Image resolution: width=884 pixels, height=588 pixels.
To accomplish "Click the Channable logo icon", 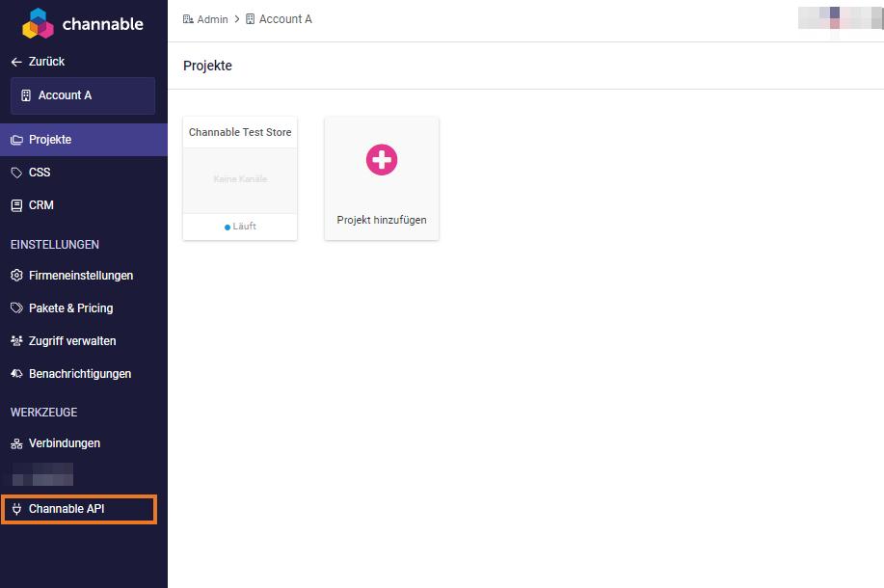I will pyautogui.click(x=38, y=23).
